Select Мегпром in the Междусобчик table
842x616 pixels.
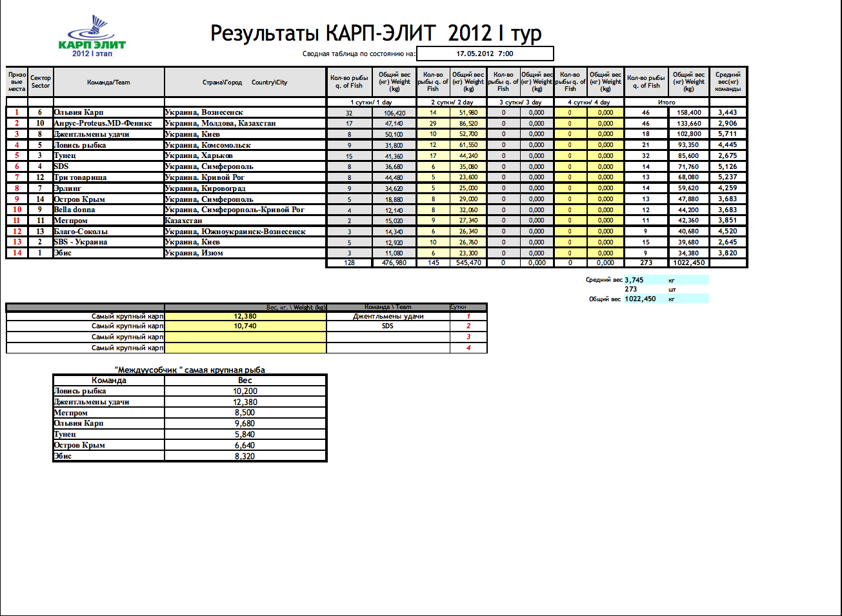point(108,413)
